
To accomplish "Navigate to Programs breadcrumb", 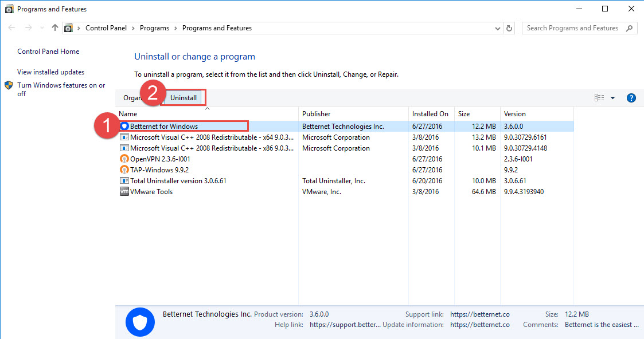I will (x=154, y=28).
